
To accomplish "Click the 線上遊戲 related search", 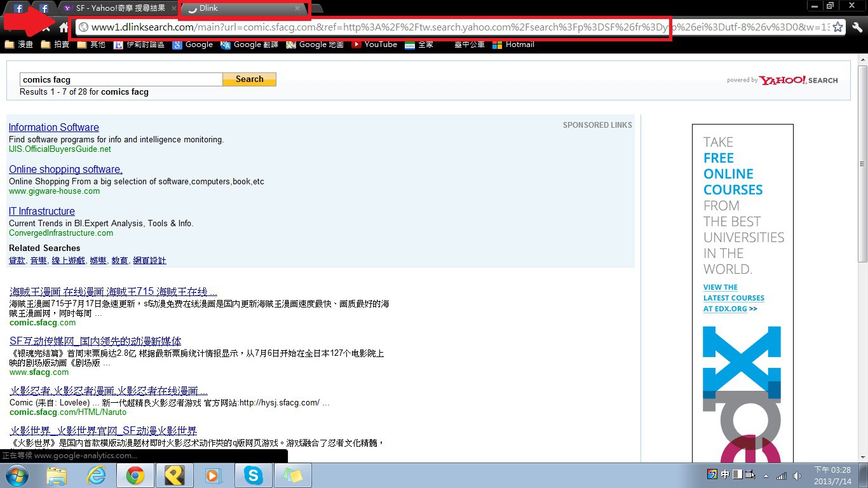I will pyautogui.click(x=69, y=261).
